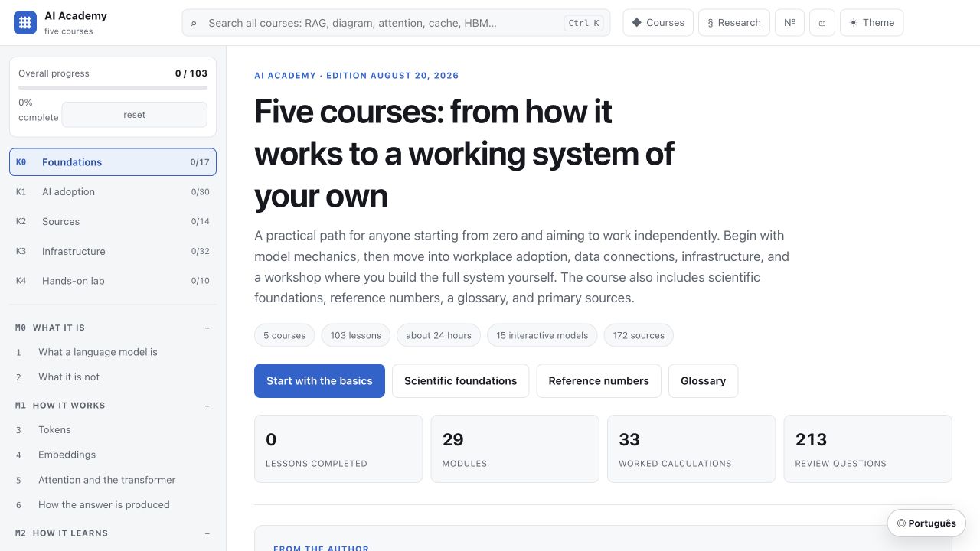The image size is (980, 551).
Task: Open the Tokens lesson
Action: click(x=113, y=430)
